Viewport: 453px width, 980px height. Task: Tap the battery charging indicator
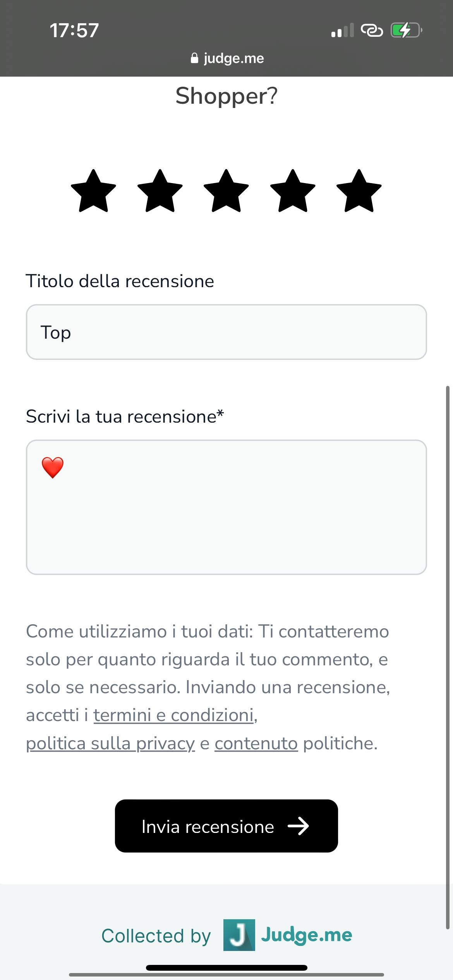point(406,30)
